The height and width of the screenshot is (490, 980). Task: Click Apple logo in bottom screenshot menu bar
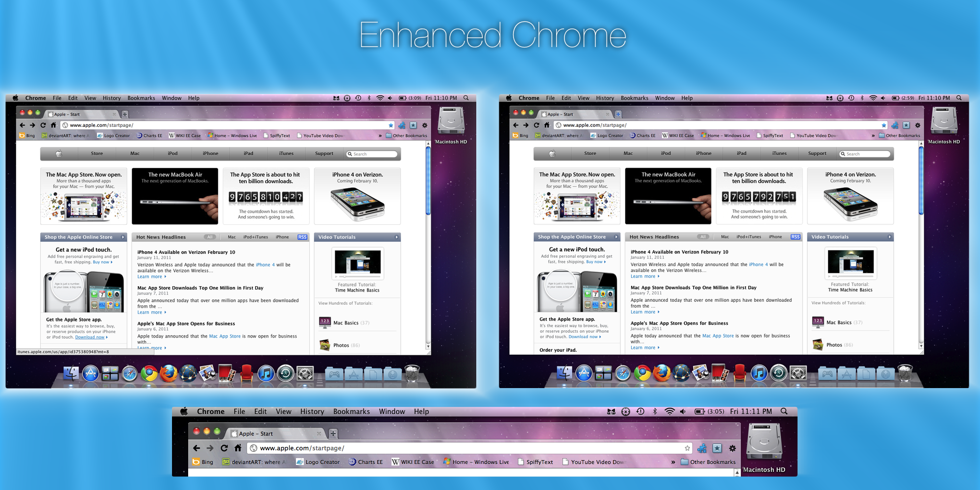pos(184,412)
